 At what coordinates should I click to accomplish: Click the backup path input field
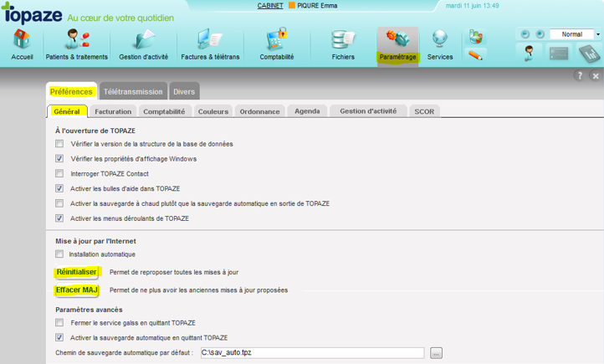(x=312, y=352)
